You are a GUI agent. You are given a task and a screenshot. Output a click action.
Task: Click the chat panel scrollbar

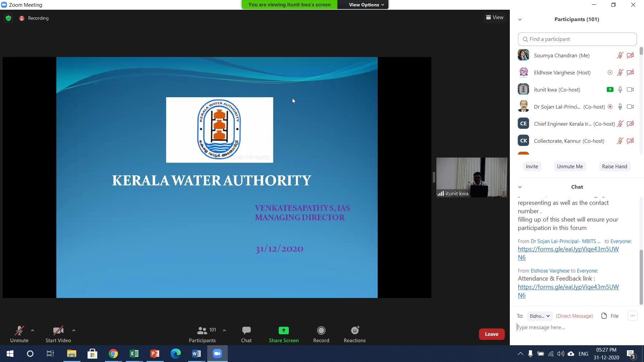pos(641,277)
